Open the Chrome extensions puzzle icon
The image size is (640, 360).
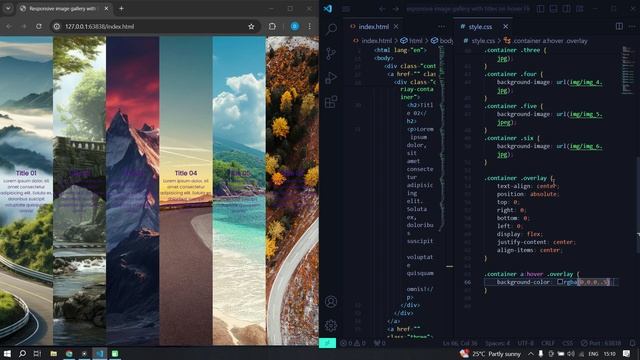pyautogui.click(x=272, y=27)
